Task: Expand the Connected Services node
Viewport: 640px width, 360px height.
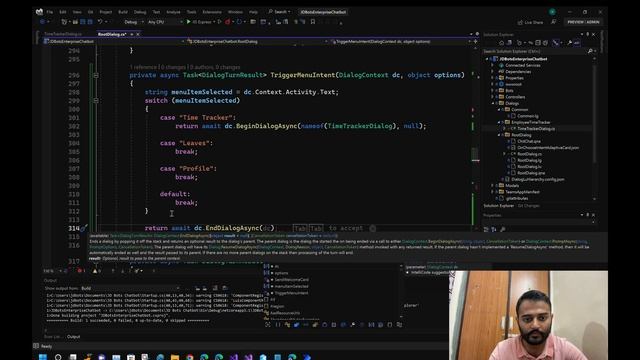Action: point(493,65)
